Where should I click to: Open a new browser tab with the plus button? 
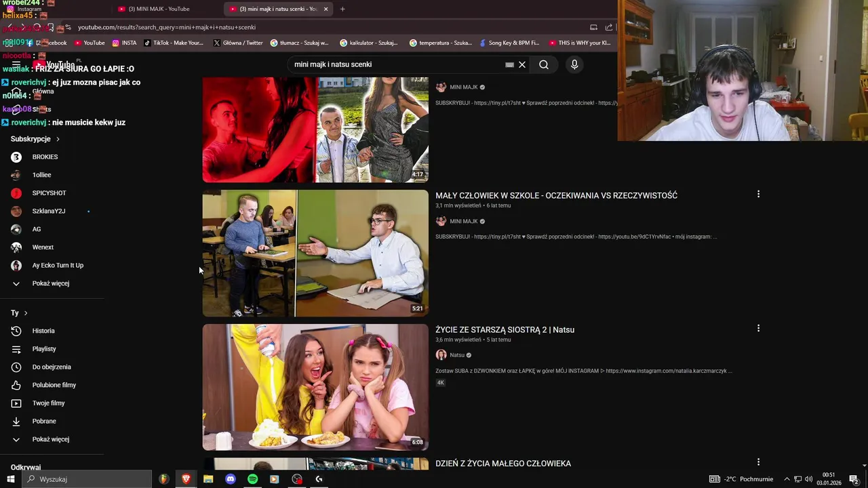342,9
